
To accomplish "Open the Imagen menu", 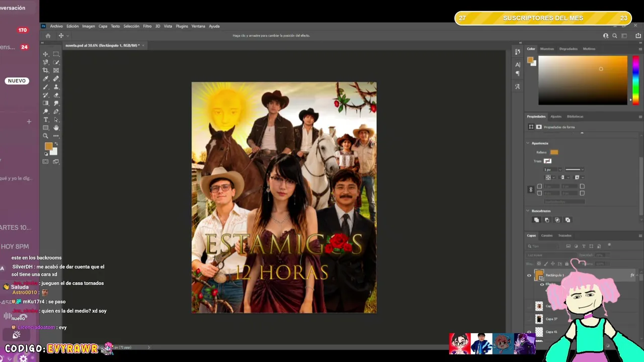I will (89, 26).
